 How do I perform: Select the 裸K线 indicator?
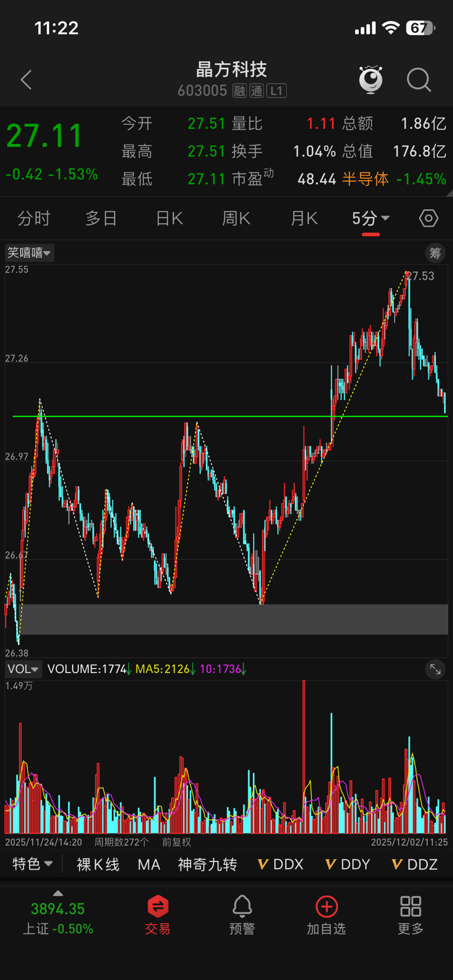(x=98, y=864)
